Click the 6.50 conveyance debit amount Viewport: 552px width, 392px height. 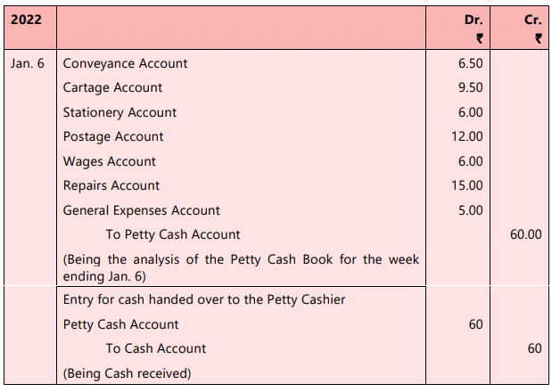(470, 63)
